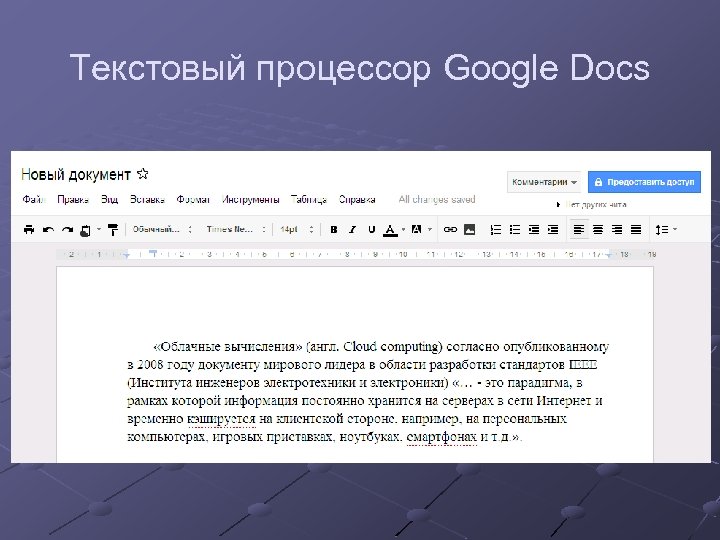Insert an image
Image resolution: width=720 pixels, height=540 pixels.
[469, 229]
